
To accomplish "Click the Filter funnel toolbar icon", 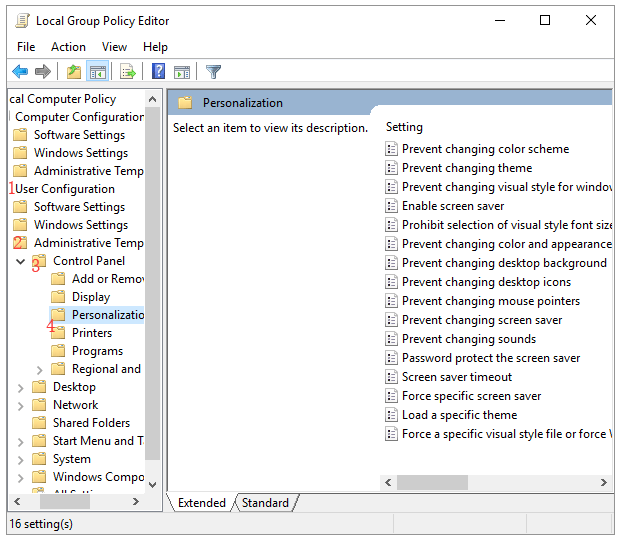I will 213,72.
